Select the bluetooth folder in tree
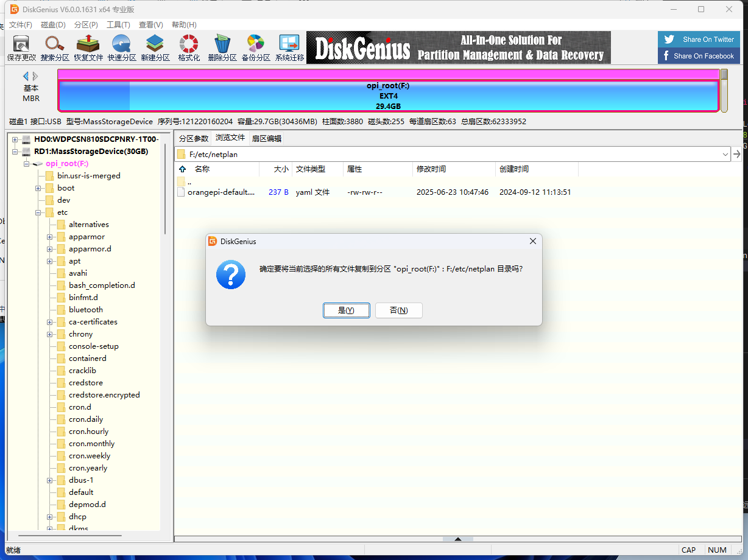The width and height of the screenshot is (748, 560). click(x=86, y=310)
